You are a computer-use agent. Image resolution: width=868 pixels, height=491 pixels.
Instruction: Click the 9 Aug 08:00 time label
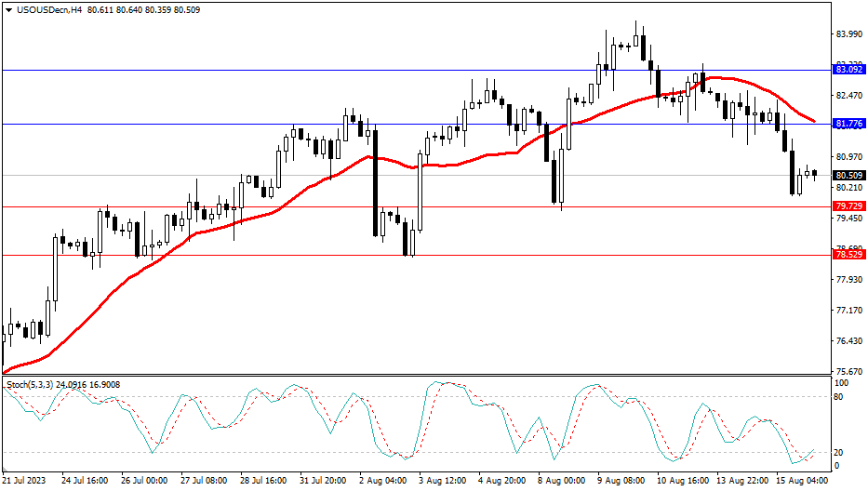coord(622,481)
